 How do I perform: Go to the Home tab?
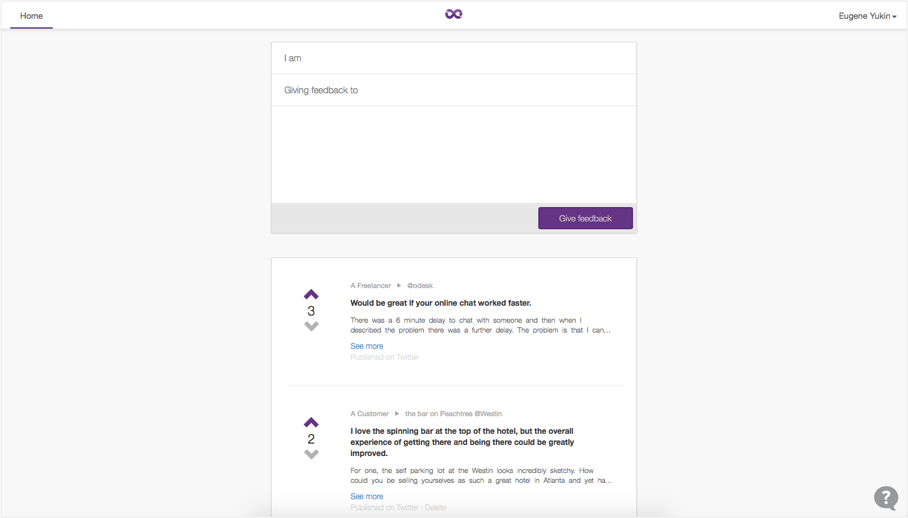tap(31, 16)
